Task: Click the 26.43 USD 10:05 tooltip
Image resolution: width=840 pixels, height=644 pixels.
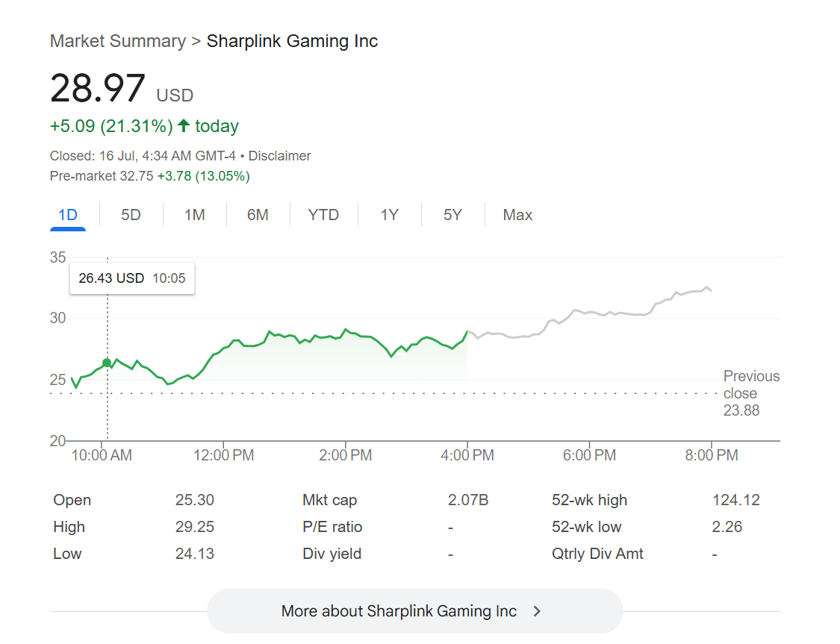Action: pos(131,278)
